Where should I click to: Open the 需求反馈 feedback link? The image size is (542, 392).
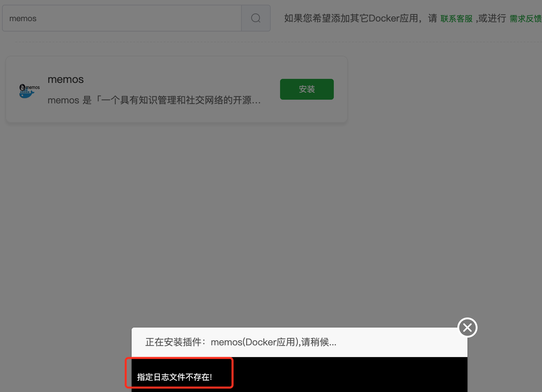[x=526, y=19]
